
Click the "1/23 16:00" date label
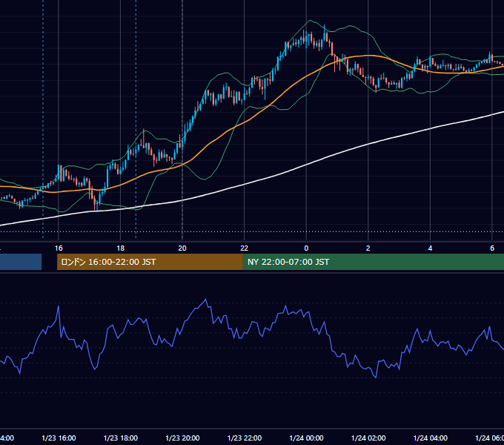click(59, 438)
